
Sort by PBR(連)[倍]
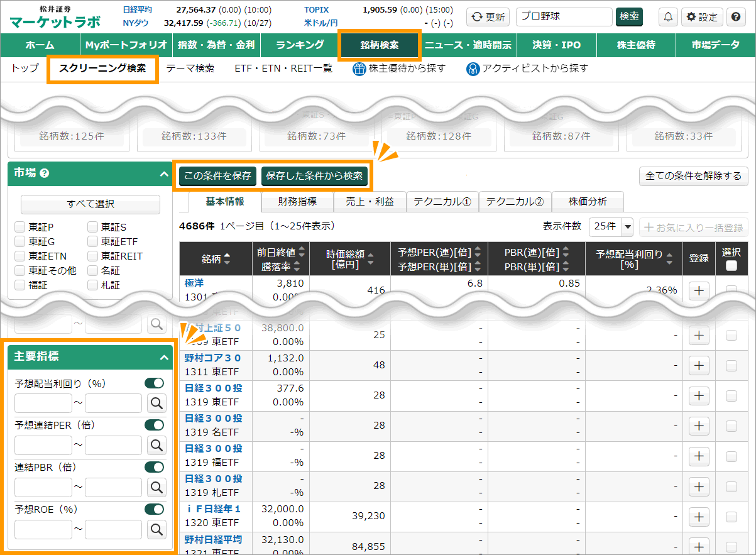pyautogui.click(x=566, y=252)
